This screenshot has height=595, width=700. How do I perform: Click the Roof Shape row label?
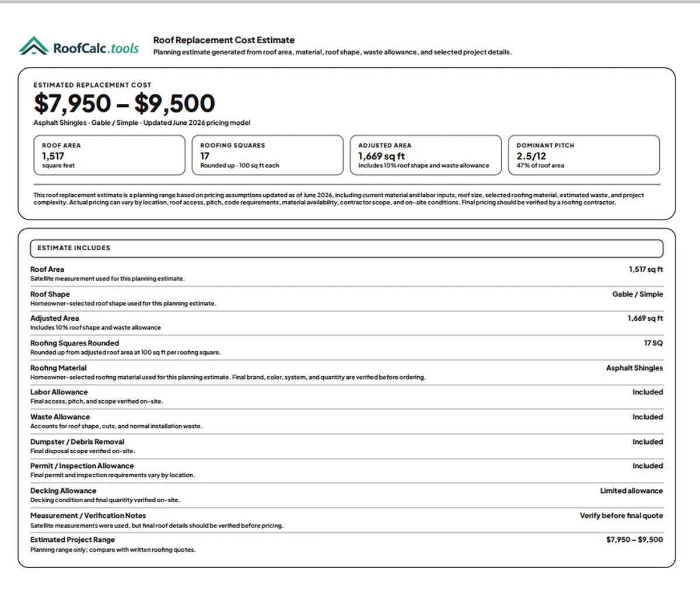(50, 294)
